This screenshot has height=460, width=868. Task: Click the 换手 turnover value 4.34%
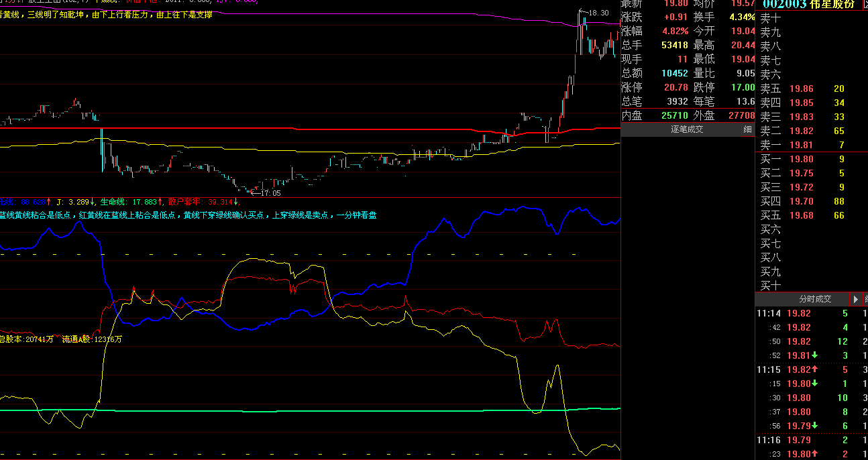click(x=743, y=17)
